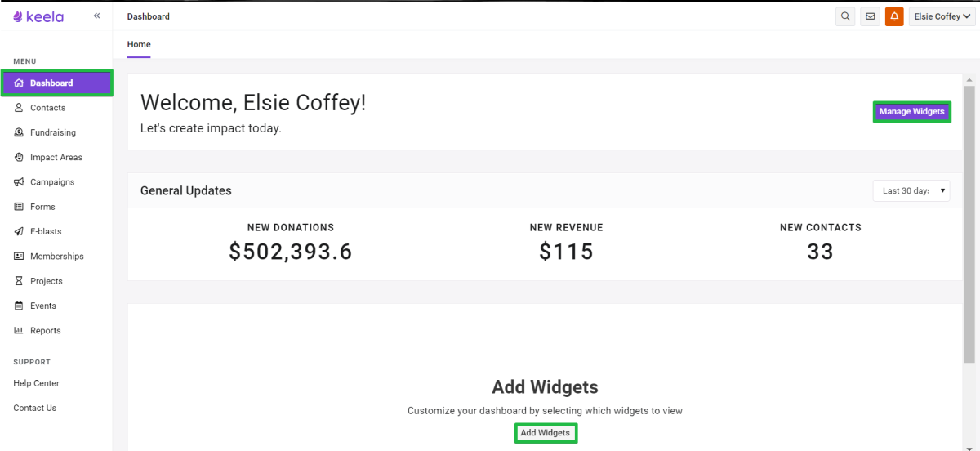
Task: Click the Add Widgets button
Action: click(546, 433)
